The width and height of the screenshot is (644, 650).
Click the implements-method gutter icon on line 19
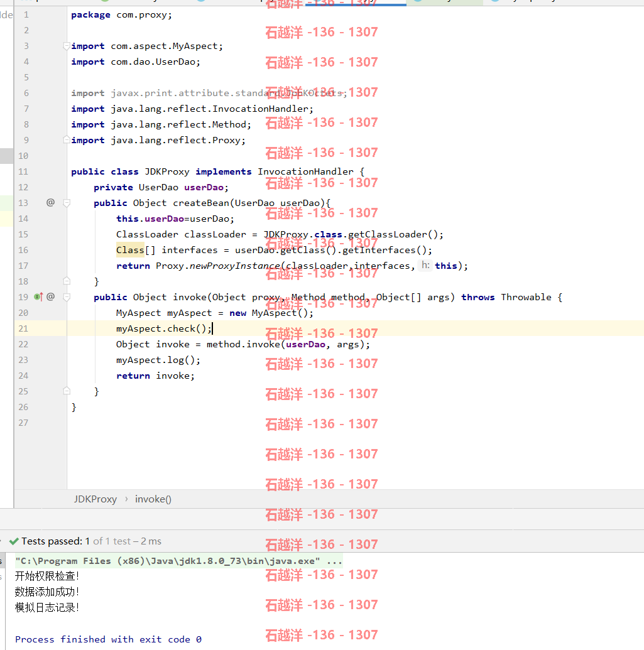(38, 297)
